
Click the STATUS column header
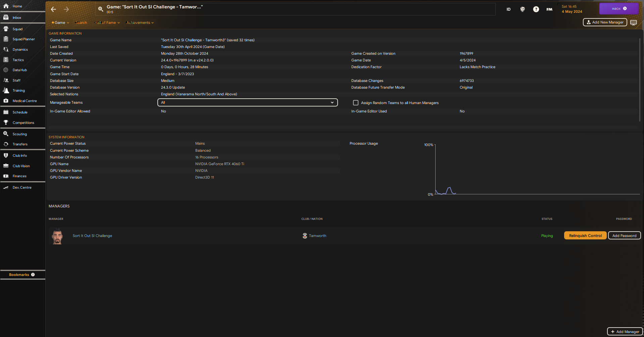pos(547,219)
